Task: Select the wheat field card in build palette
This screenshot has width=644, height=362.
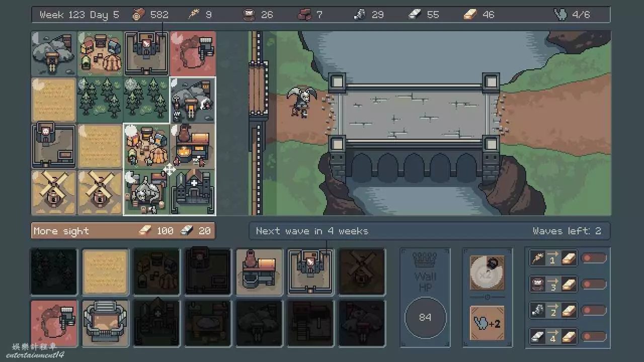Action: [x=106, y=271]
